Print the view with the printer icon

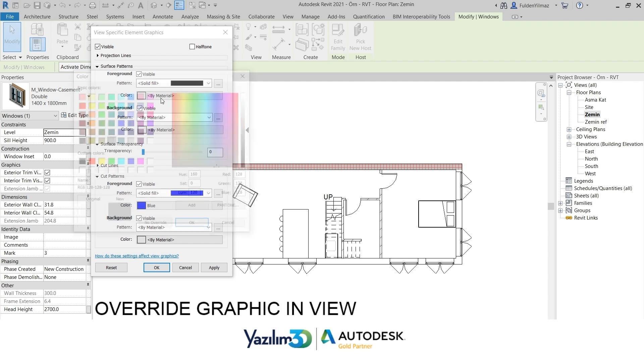tap(93, 5)
